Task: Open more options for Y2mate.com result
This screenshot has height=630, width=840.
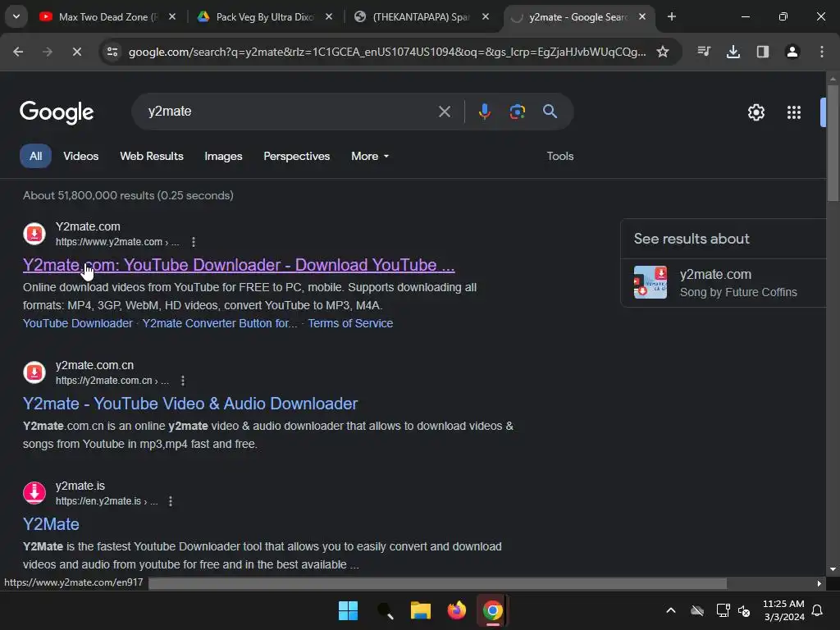Action: (194, 242)
